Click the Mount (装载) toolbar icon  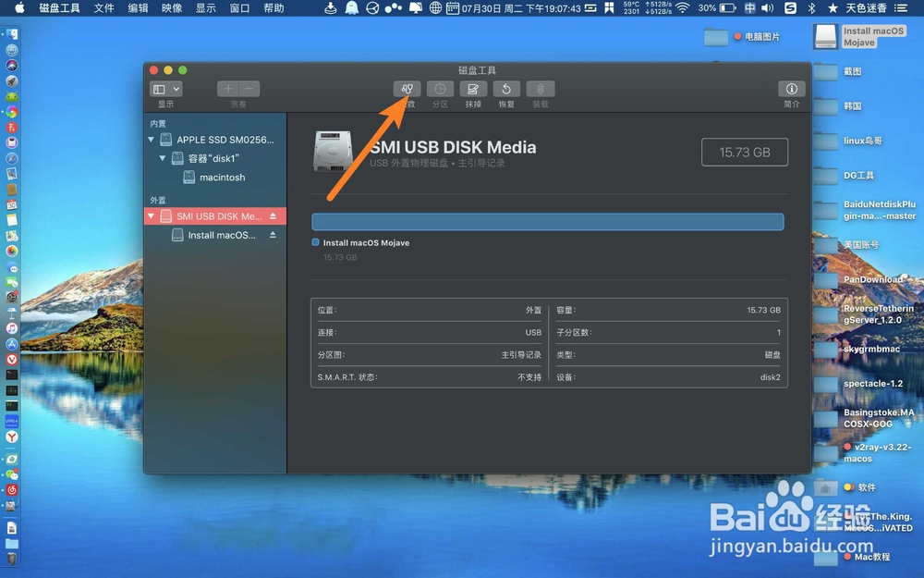tap(540, 89)
